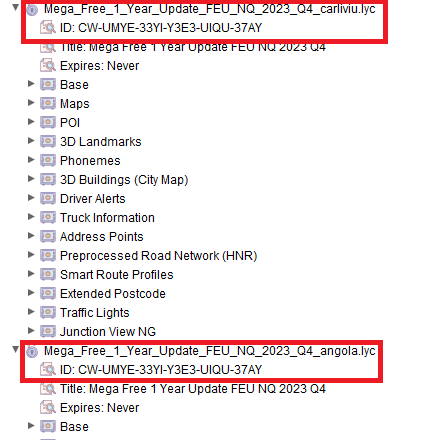This screenshot has width=436, height=440.
Task: Click the Driver Alerts package icon
Action: [48, 199]
